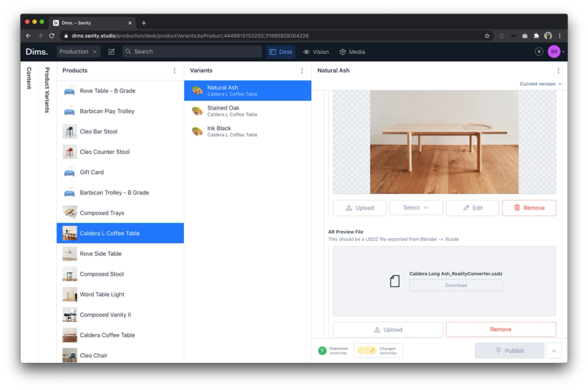Switch to the Vision tab
The height and width of the screenshot is (390, 588).
coord(316,52)
